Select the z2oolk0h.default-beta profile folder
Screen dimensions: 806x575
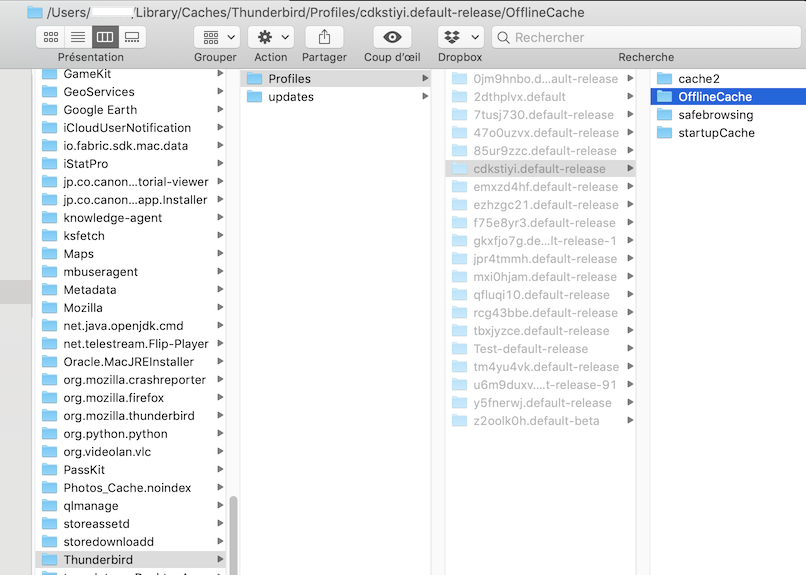(540, 420)
